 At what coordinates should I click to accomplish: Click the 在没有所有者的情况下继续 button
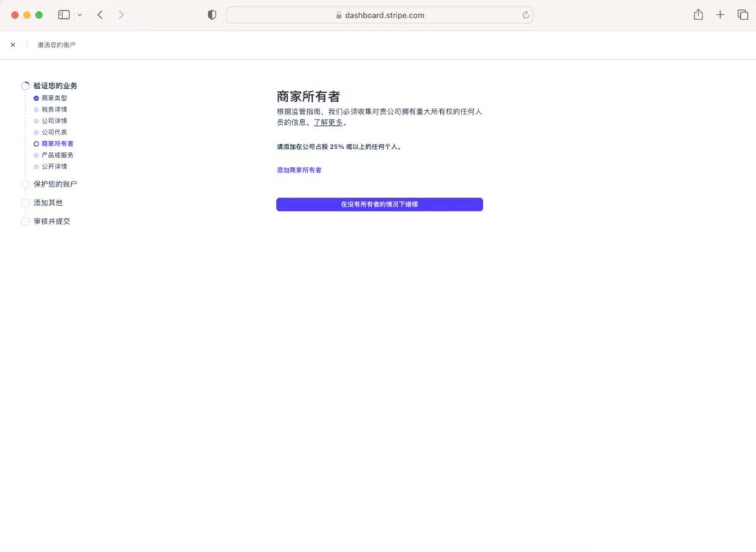[380, 204]
